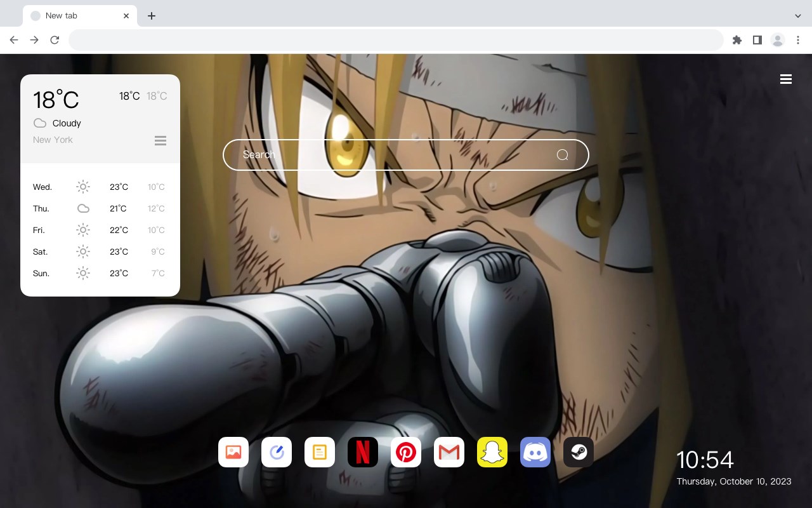
Task: Click the New York location label
Action: 53,140
